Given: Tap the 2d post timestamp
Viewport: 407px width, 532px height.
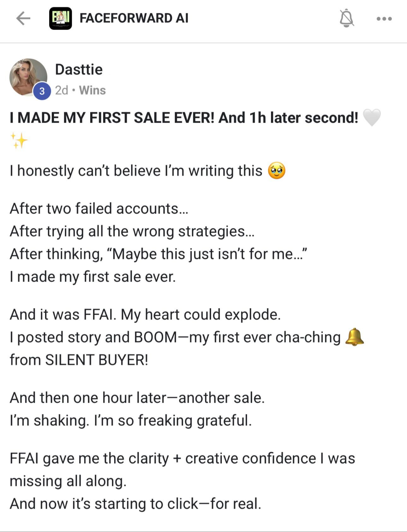Looking at the screenshot, I should 62,90.
